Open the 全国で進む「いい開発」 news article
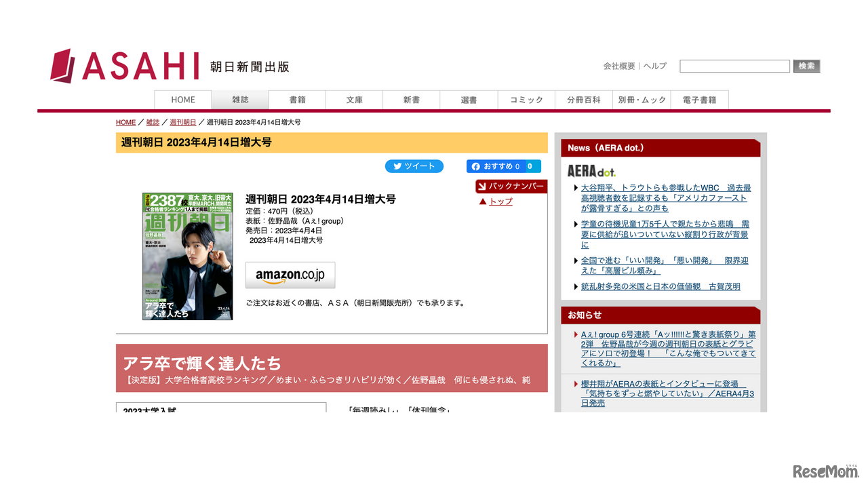This screenshot has width=868, height=487. pyautogui.click(x=665, y=265)
